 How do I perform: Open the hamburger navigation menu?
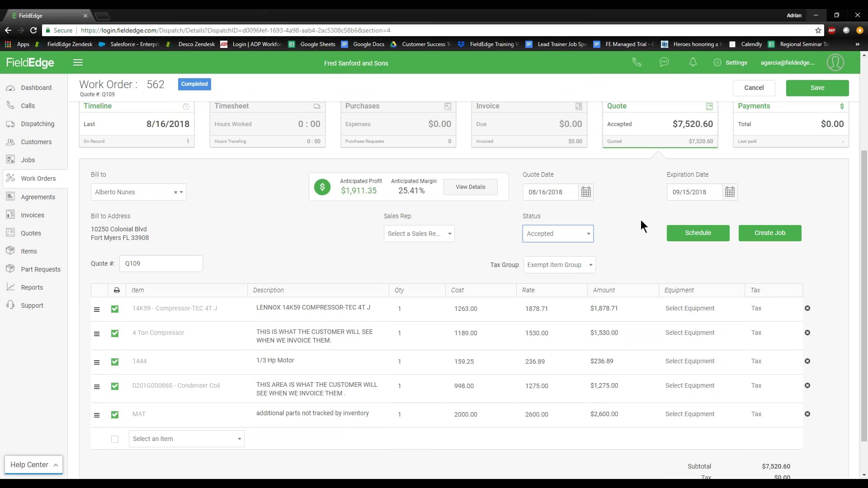click(x=77, y=62)
